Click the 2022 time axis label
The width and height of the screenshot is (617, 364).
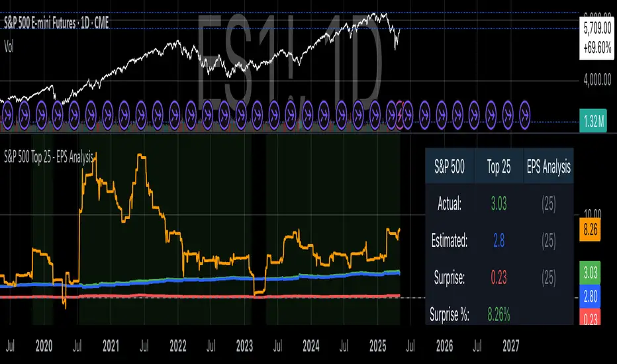click(x=177, y=346)
